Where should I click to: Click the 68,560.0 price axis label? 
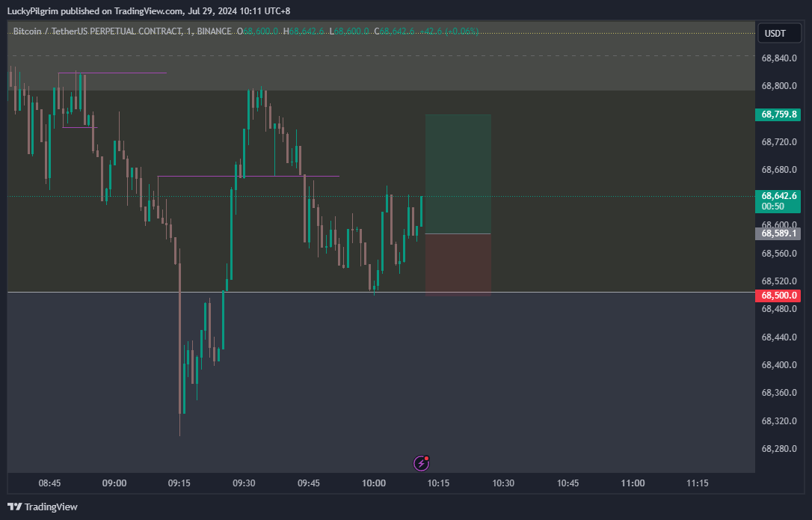[x=779, y=254]
